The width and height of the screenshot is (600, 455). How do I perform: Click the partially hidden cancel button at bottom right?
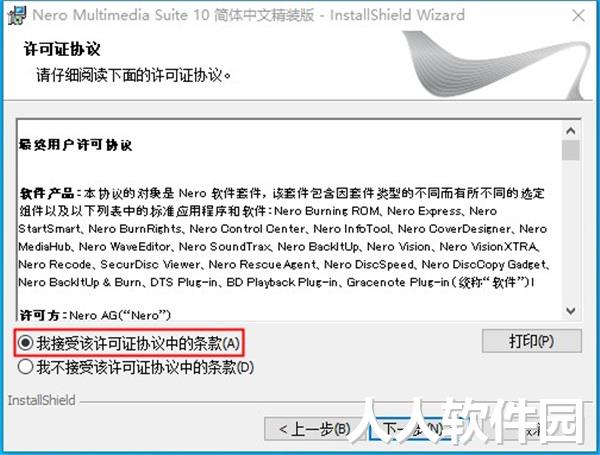click(536, 431)
